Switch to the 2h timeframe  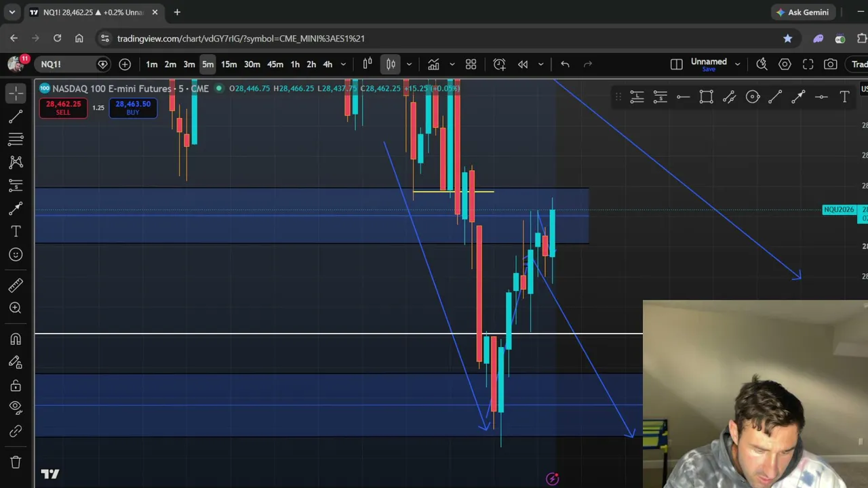pos(311,64)
